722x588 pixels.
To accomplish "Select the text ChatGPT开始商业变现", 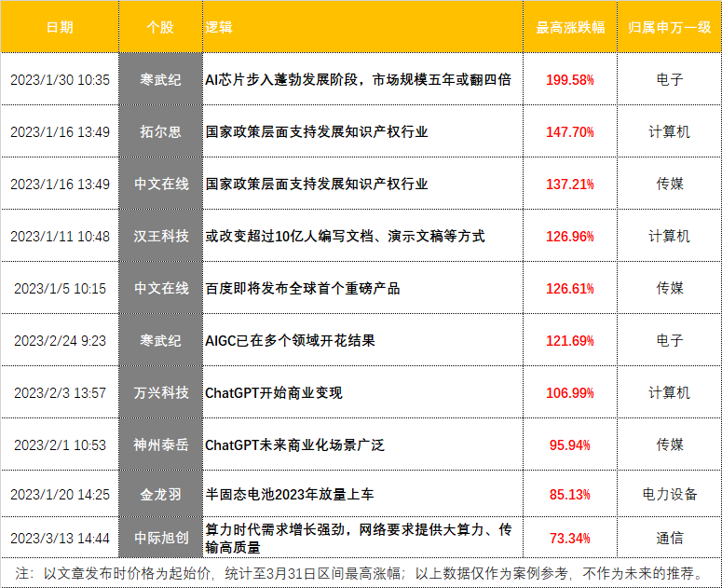I will pyautogui.click(x=274, y=393).
